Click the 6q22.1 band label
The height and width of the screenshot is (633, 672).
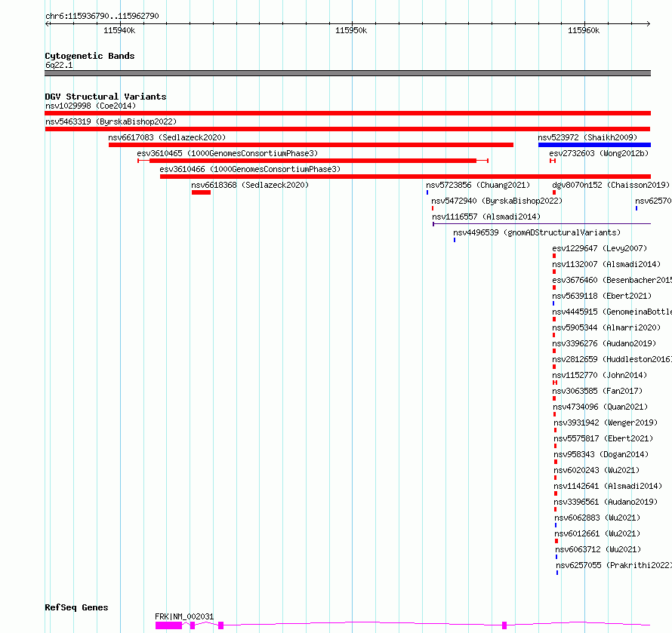[59, 65]
